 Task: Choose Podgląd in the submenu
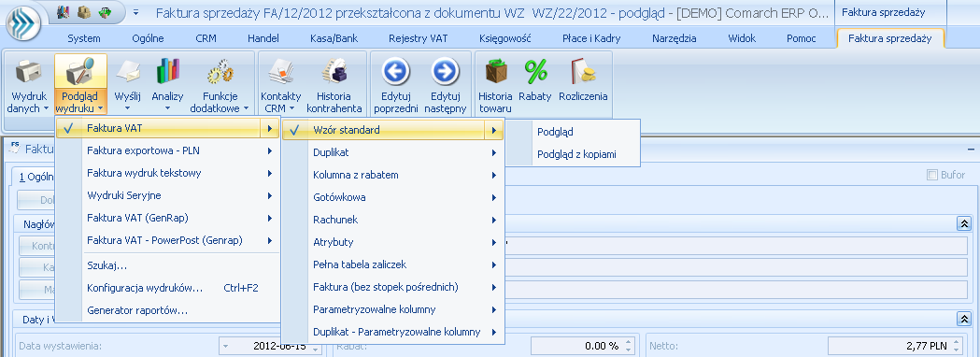click(573, 132)
